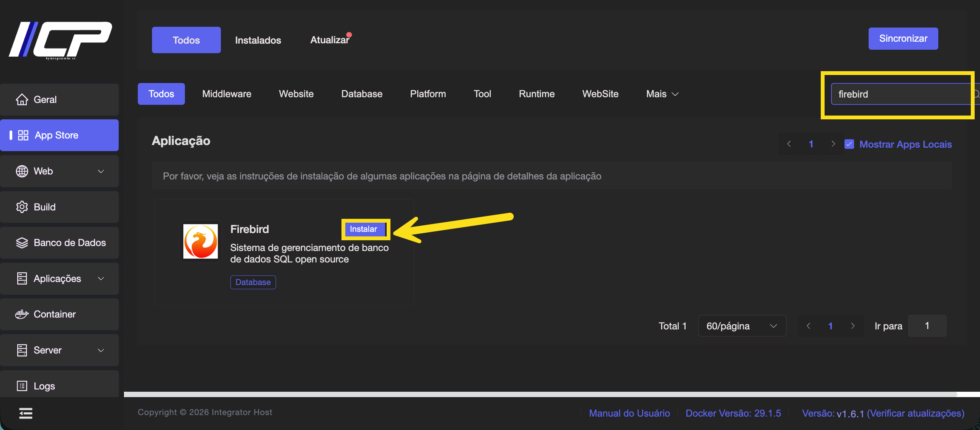Click the Logs list icon
This screenshot has height=430, width=980.
22,386
